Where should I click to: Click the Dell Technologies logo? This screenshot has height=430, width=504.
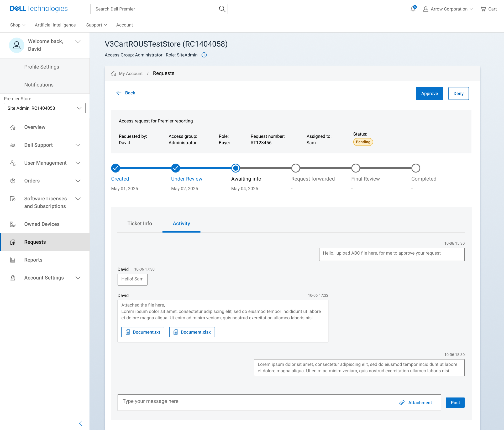pyautogui.click(x=39, y=9)
